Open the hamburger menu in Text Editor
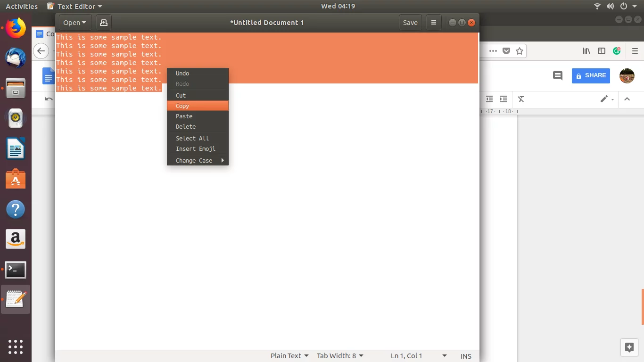The height and width of the screenshot is (362, 644). tap(433, 23)
